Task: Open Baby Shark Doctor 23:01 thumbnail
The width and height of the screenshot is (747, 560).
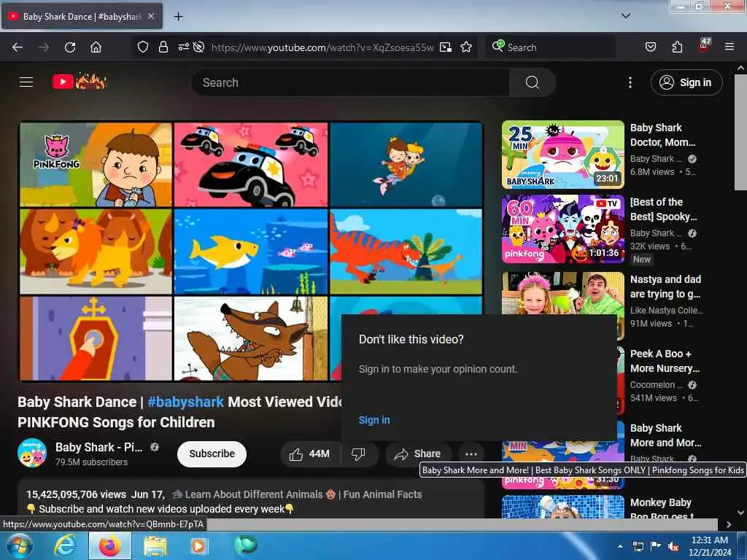Action: [x=562, y=155]
